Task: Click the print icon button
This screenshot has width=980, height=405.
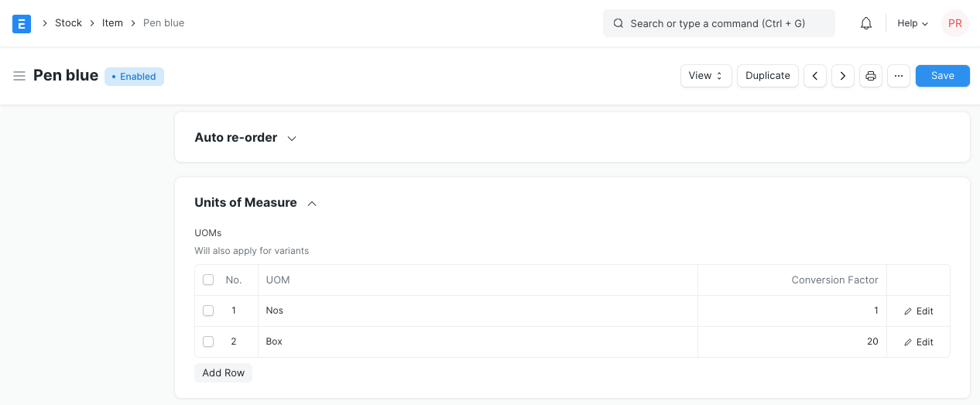Action: coord(871,76)
